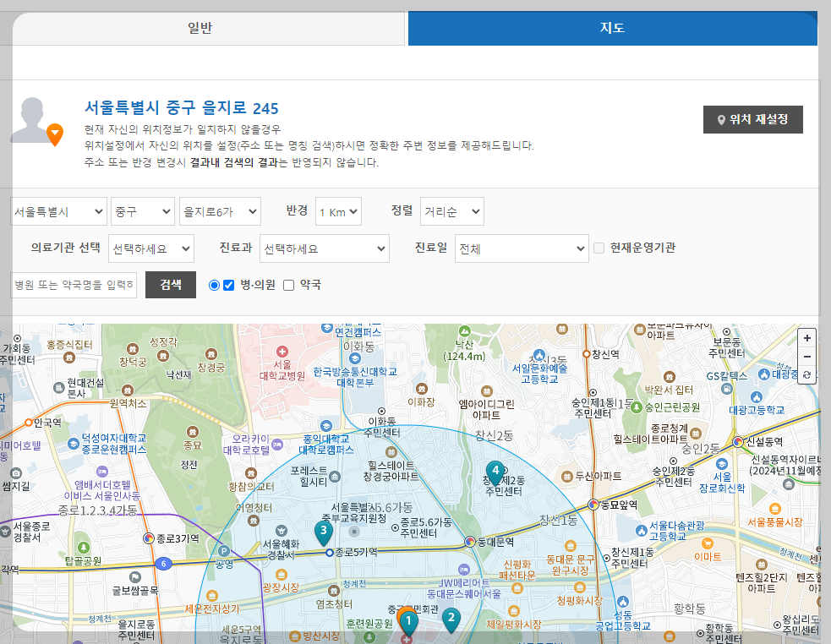The image size is (831, 644).
Task: Click the 세운전자상가 map label
Action: 212,609
